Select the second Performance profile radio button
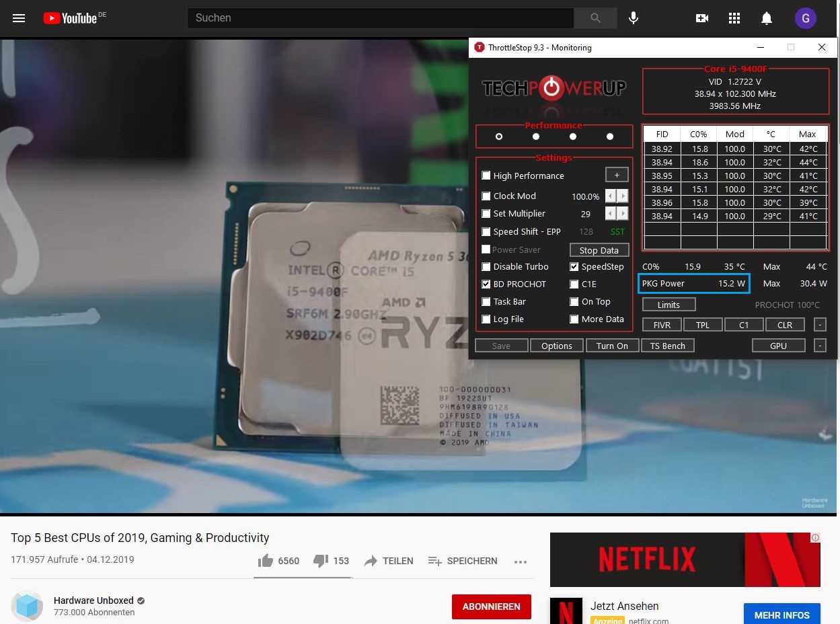Image resolution: width=840 pixels, height=624 pixels. [536, 136]
